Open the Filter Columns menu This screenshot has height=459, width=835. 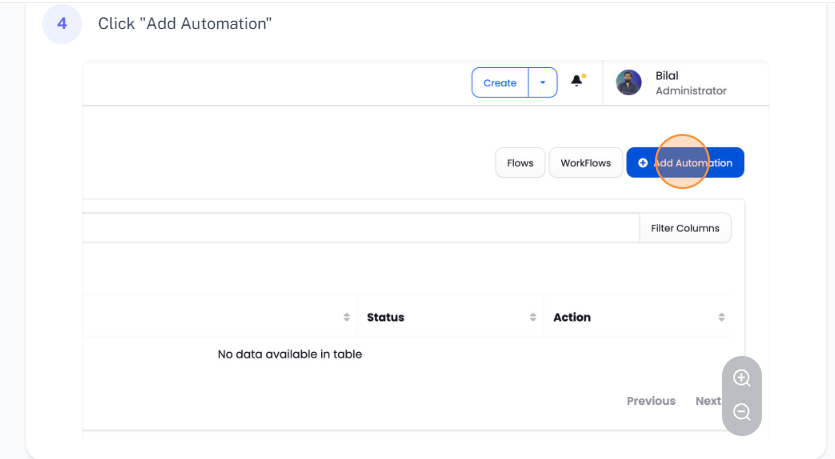[x=685, y=228]
